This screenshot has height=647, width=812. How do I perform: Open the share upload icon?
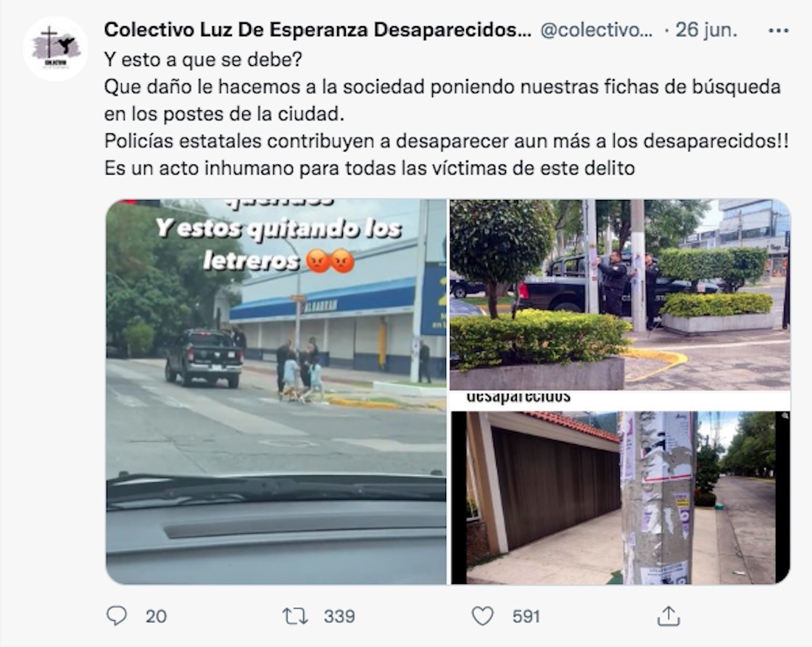[668, 616]
